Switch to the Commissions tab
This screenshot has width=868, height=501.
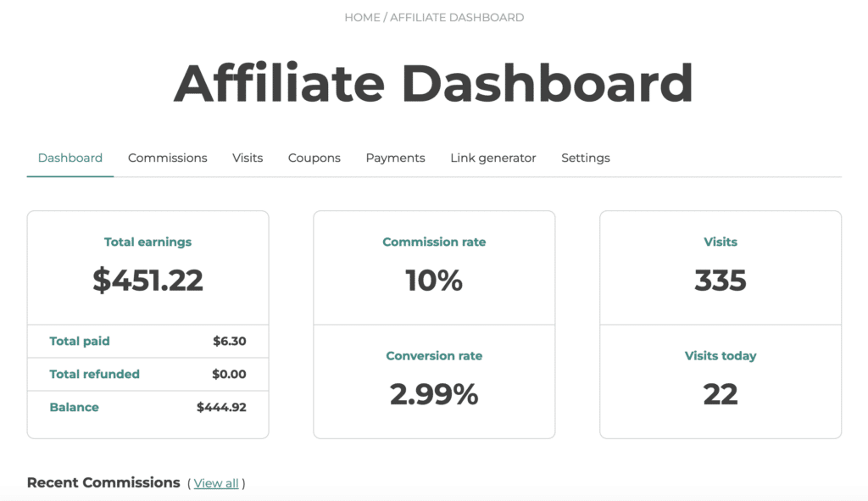click(x=167, y=158)
